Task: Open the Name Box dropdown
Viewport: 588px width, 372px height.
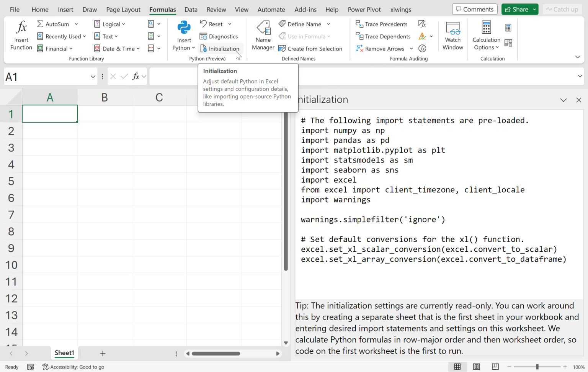Action: click(93, 77)
